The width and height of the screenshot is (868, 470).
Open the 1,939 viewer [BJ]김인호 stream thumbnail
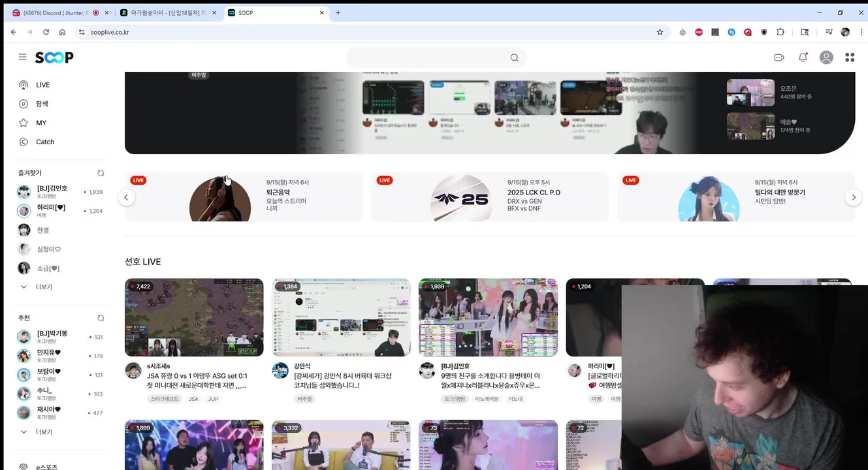[488, 317]
